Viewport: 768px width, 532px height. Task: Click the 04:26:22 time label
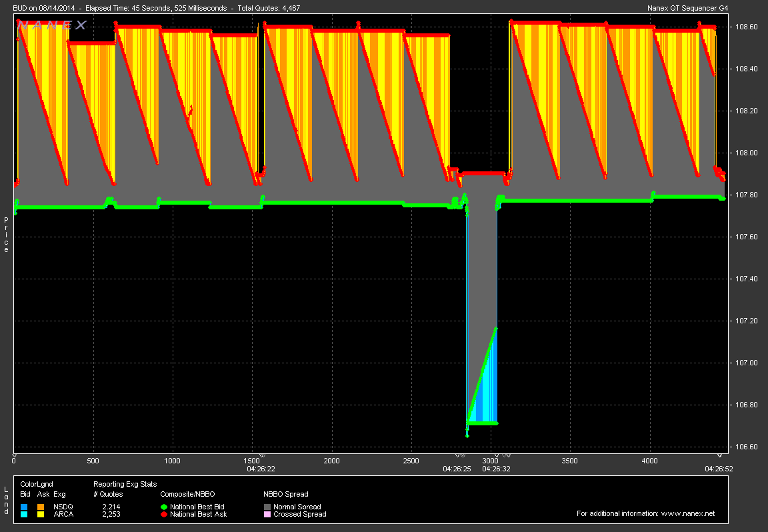tap(261, 469)
